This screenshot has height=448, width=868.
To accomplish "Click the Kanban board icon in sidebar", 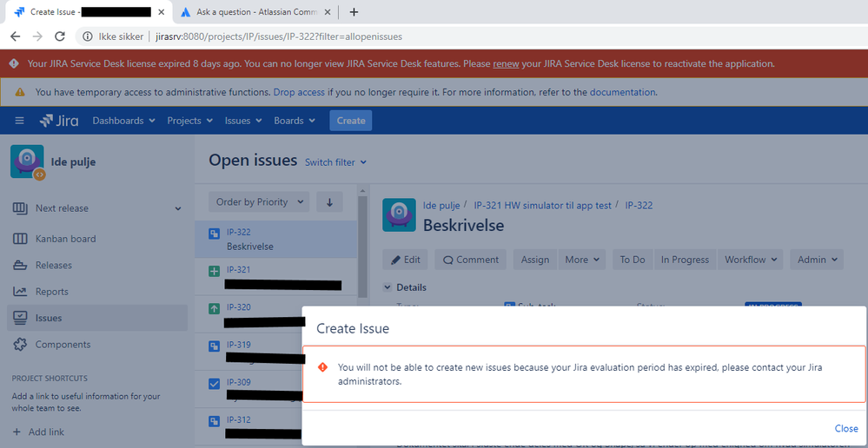I will [20, 239].
